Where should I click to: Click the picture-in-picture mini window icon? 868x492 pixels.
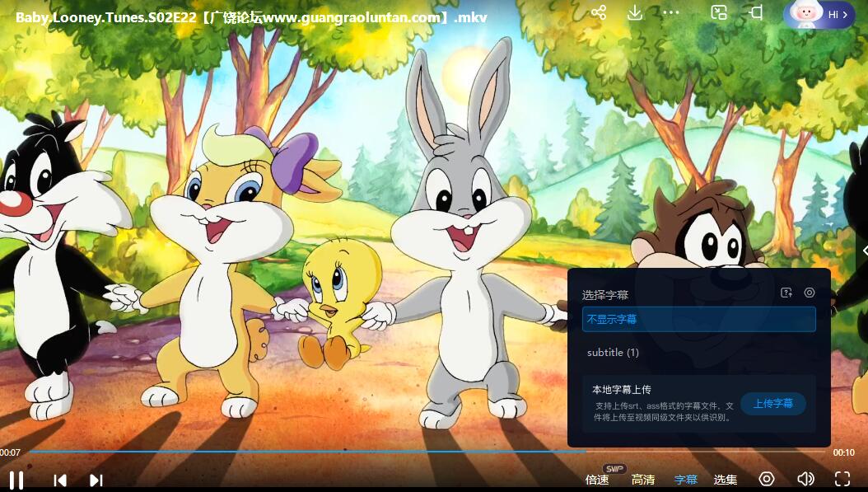pyautogui.click(x=719, y=12)
